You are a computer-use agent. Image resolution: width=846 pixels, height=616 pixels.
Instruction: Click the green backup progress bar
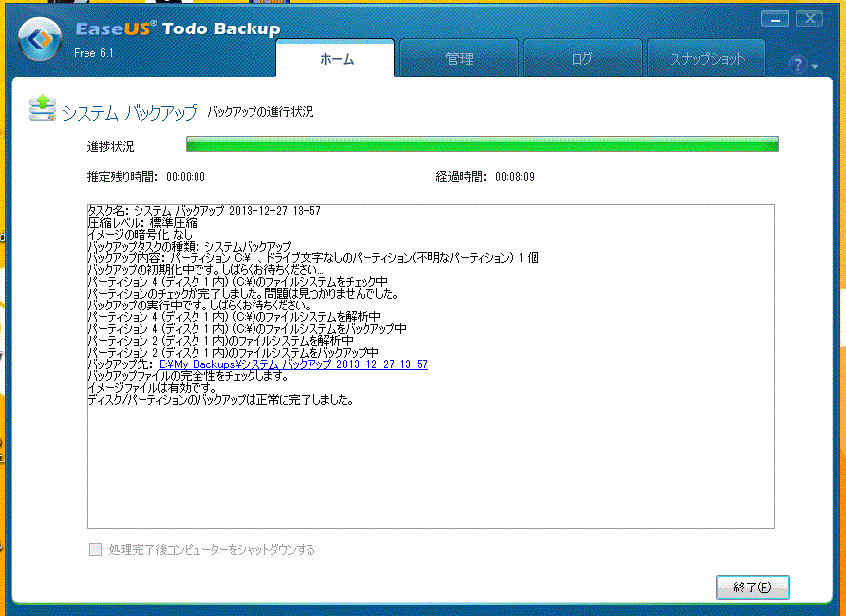click(x=481, y=144)
